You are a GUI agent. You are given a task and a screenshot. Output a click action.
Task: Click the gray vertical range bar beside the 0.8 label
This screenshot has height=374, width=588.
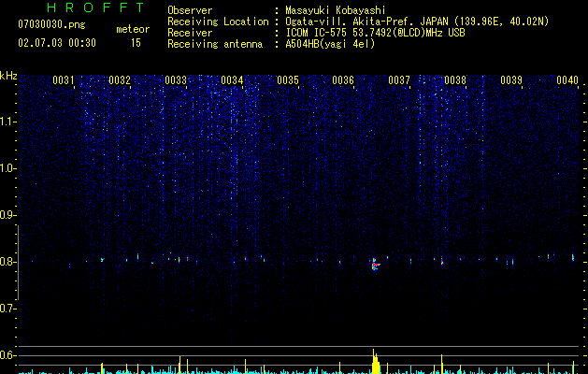click(x=18, y=263)
